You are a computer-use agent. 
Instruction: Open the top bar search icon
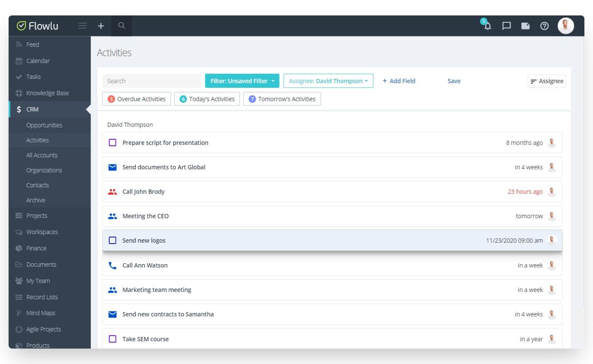point(122,26)
